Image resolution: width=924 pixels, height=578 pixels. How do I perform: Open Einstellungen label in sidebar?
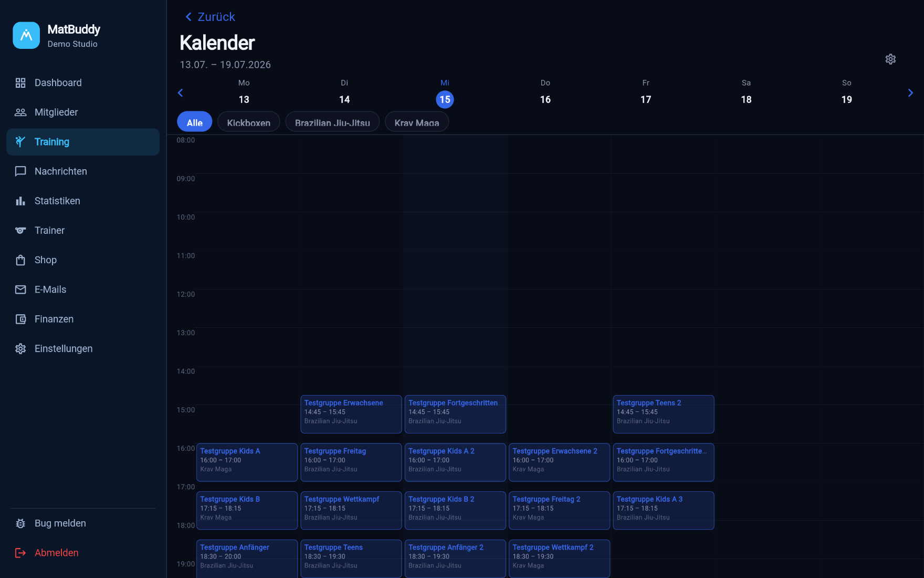coord(64,348)
